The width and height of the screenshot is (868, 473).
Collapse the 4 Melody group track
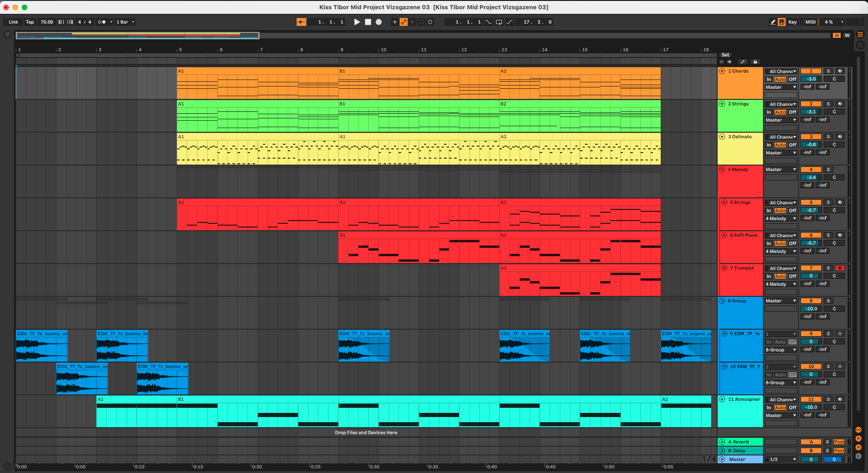[x=722, y=170]
